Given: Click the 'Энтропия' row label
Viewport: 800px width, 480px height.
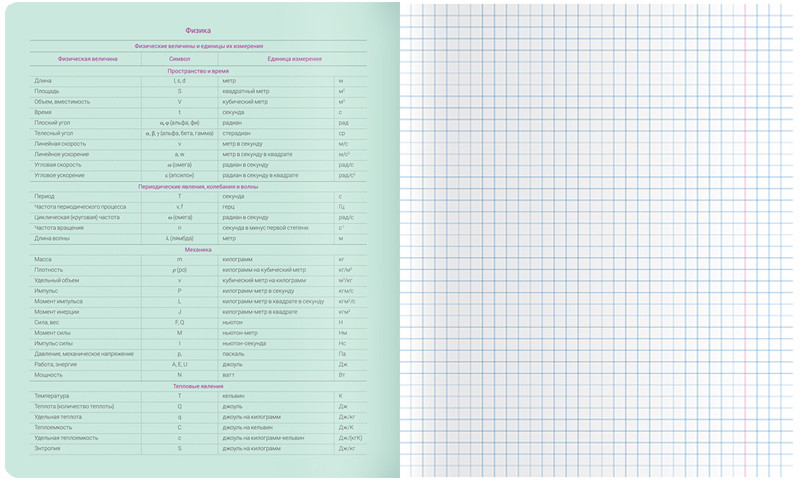Looking at the screenshot, I should coord(48,448).
